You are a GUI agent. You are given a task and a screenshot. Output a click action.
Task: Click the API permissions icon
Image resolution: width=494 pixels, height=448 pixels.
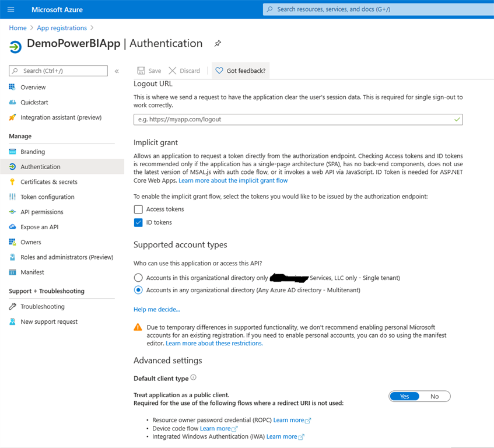point(12,212)
